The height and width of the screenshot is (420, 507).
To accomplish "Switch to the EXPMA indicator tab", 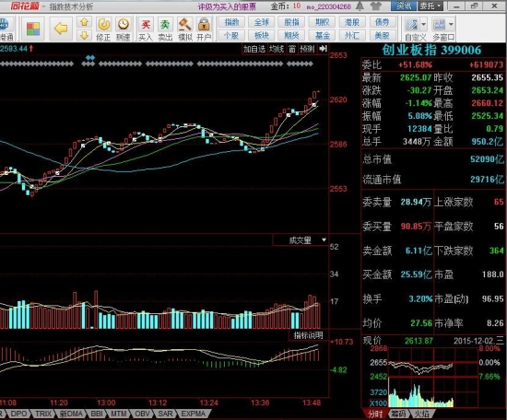I will coord(193,414).
